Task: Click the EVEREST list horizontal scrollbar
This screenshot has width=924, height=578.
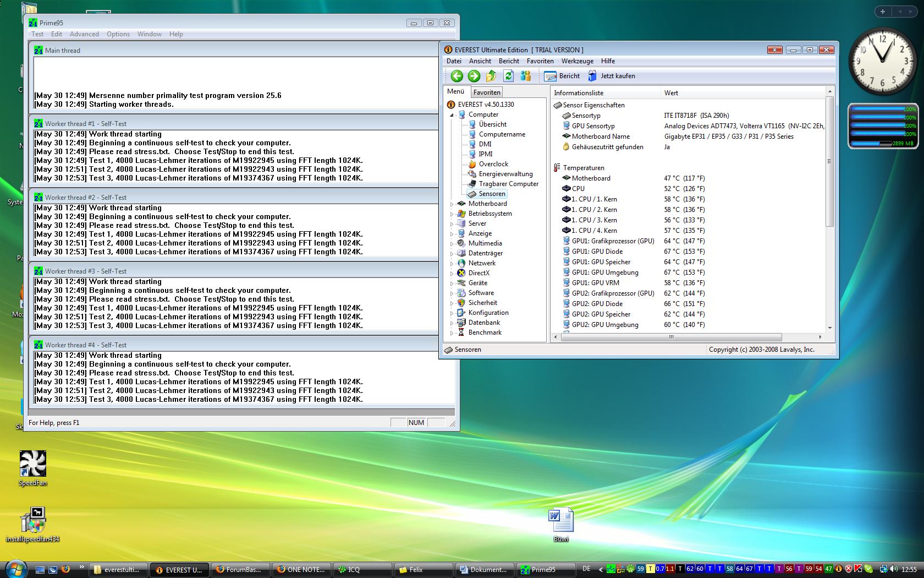Action: coord(671,337)
